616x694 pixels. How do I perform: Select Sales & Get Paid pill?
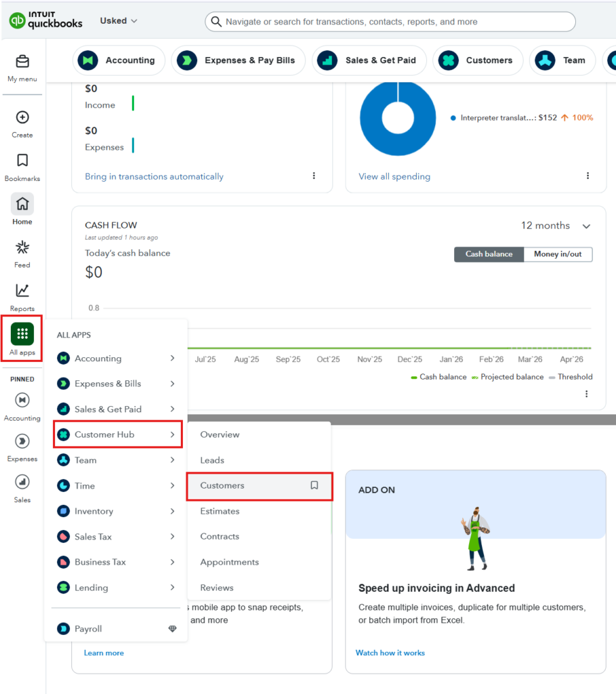[369, 60]
